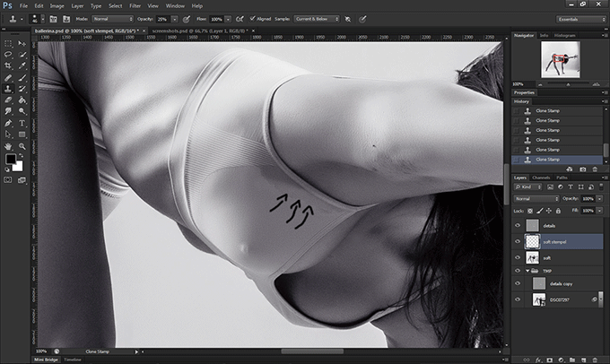Select the Move tool
This screenshot has width=610, height=364.
pyautogui.click(x=22, y=43)
